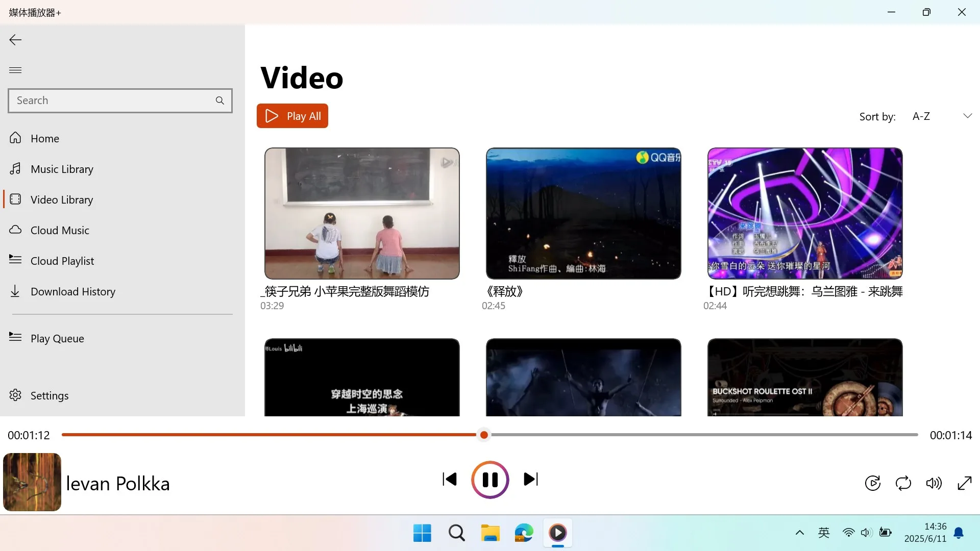Open the Sort by A-Z dropdown
The image size is (980, 551).
[942, 116]
